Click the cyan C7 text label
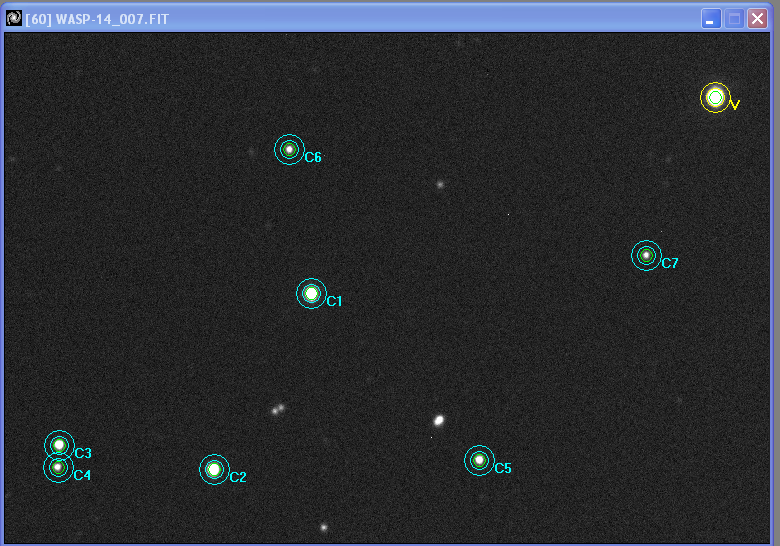780x546 pixels. tap(670, 263)
